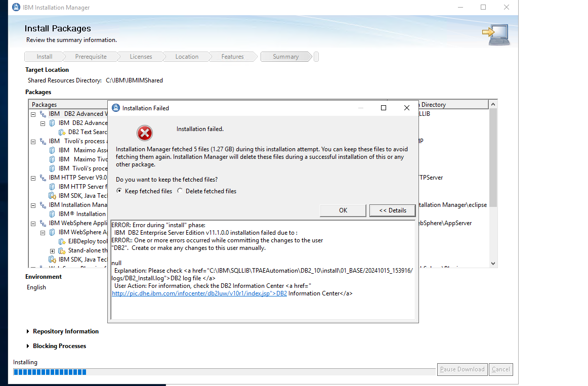
Task: Click the package icon beside IBM WebSphere A child
Action: 52,232
